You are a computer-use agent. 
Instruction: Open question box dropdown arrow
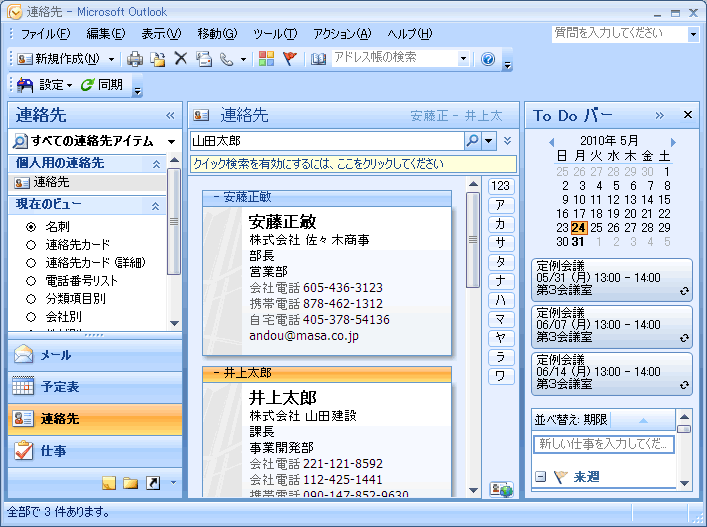click(693, 34)
